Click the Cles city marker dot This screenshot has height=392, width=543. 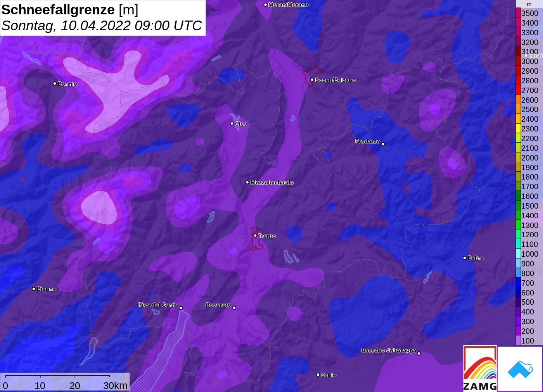[232, 123]
